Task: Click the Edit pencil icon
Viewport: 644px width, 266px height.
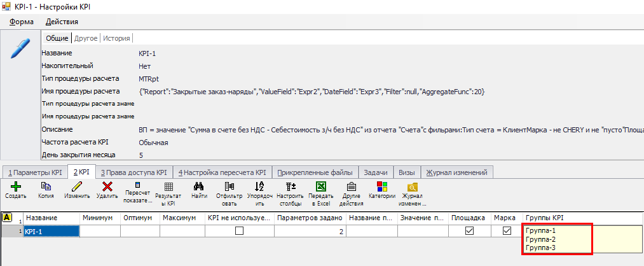Action: (76, 186)
